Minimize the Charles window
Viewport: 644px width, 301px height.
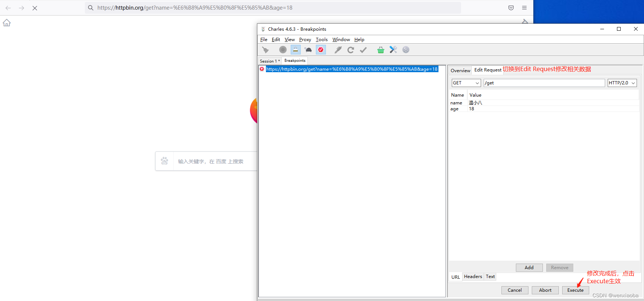(x=602, y=29)
